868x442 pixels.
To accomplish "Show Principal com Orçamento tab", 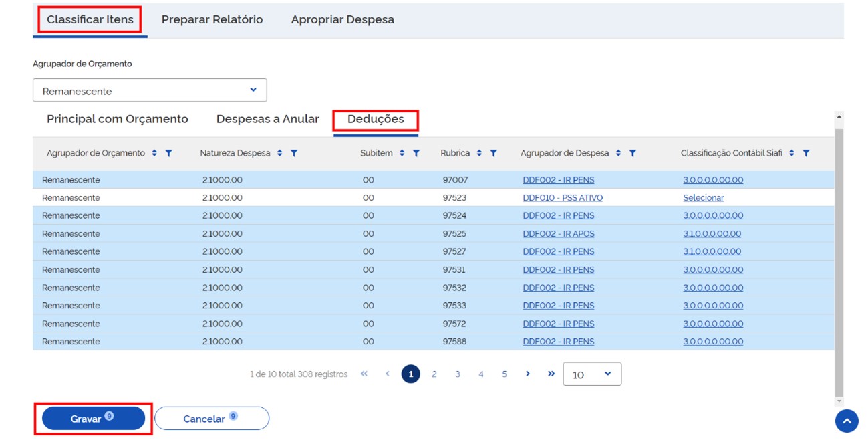I will click(x=118, y=119).
